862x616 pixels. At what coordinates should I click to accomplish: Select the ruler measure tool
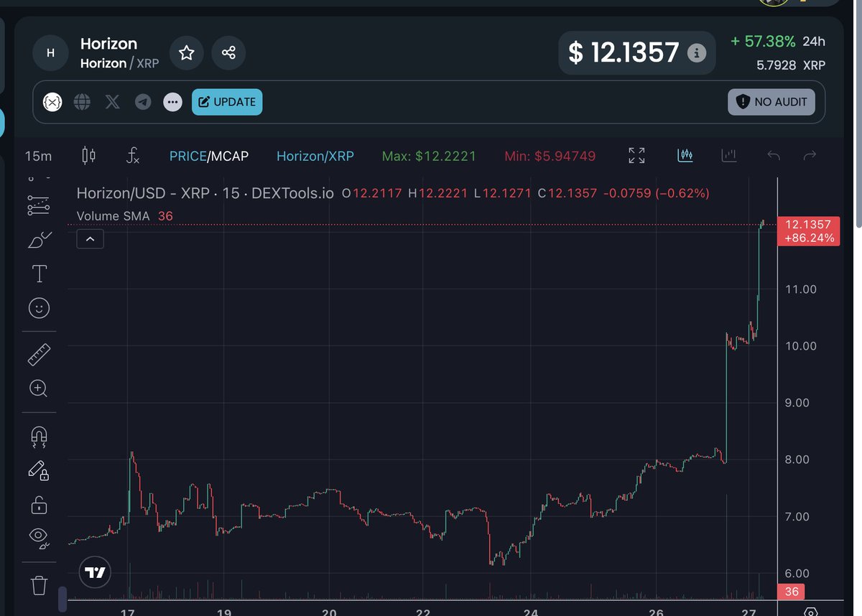coord(39,354)
